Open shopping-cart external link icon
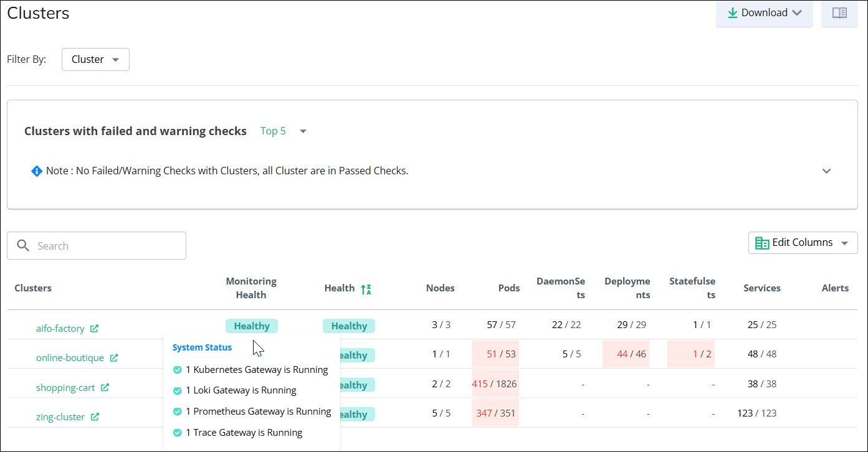 pos(105,387)
